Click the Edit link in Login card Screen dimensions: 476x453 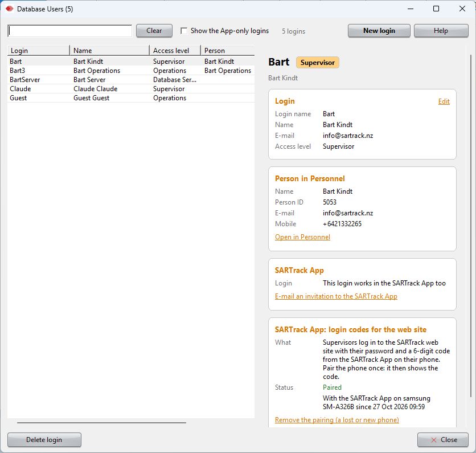pos(444,101)
